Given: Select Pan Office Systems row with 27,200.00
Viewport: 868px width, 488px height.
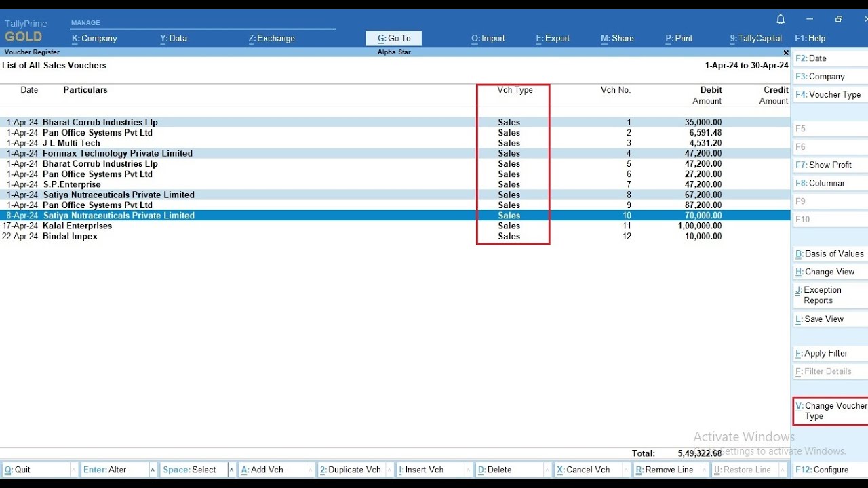Looking at the screenshot, I should [395, 174].
